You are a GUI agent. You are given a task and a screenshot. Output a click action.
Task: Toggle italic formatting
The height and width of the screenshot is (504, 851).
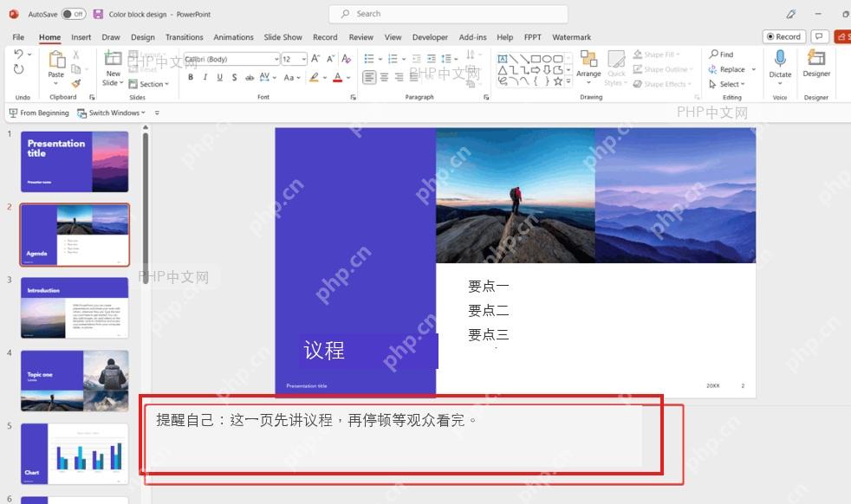click(205, 78)
